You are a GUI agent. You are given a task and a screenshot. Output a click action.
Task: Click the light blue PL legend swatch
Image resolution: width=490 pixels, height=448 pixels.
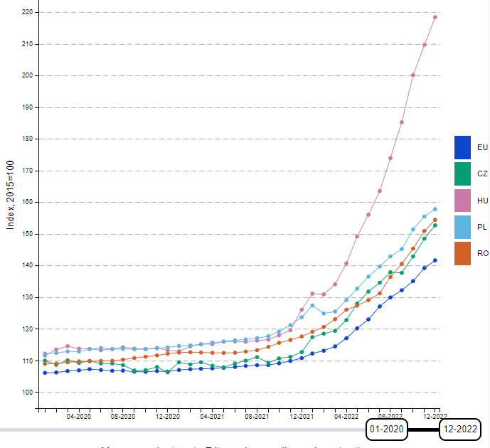pos(463,227)
